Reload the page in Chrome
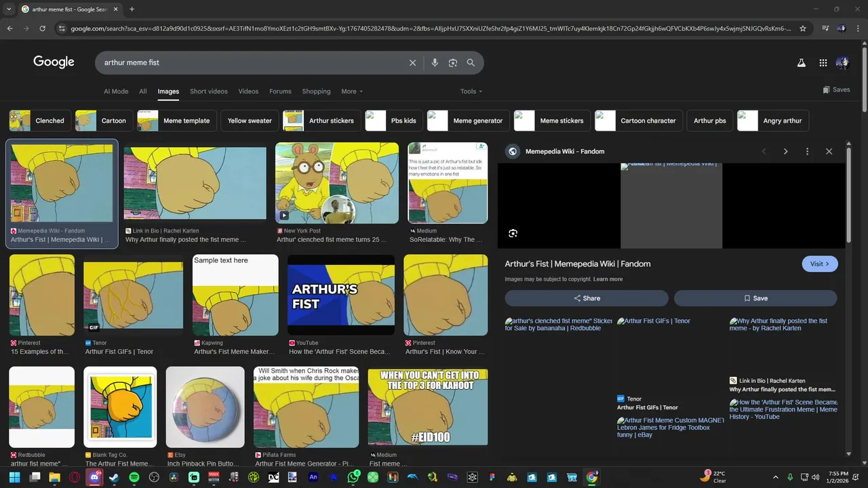The height and width of the screenshot is (488, 868). (x=42, y=28)
